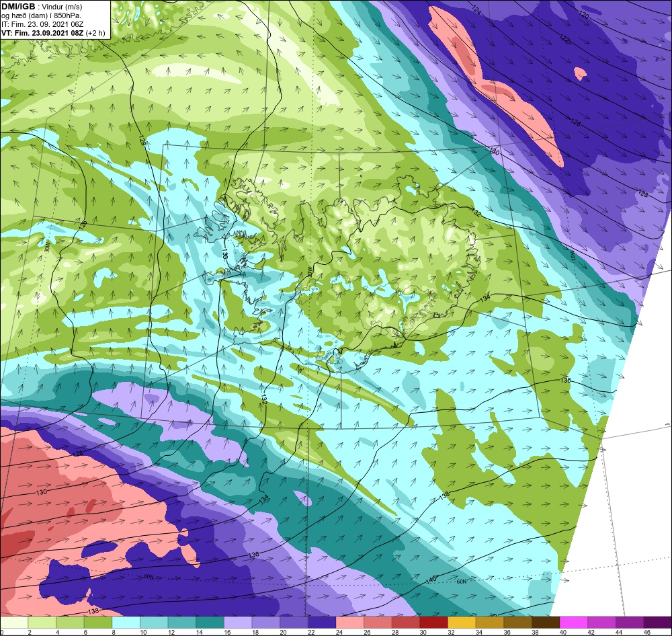Click the 16–18 m/s lavender swatch

click(x=238, y=622)
